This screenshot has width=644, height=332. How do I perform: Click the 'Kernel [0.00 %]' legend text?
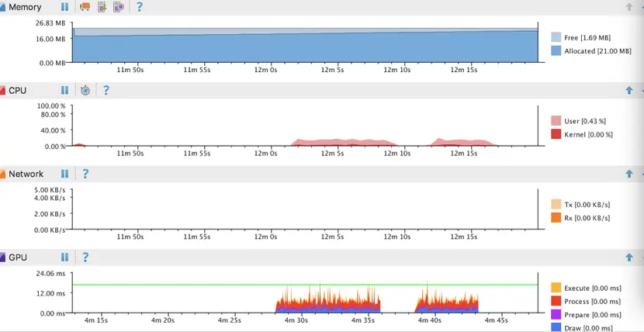coord(589,135)
